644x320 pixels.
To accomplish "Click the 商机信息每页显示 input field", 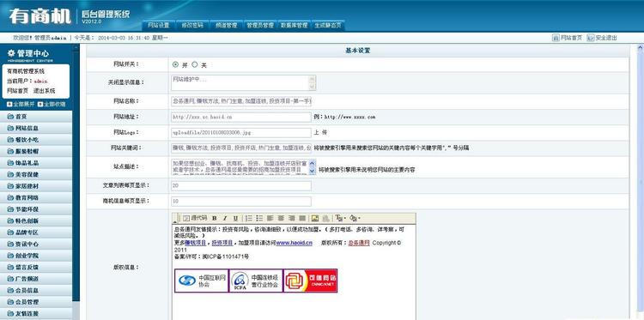I will [241, 202].
